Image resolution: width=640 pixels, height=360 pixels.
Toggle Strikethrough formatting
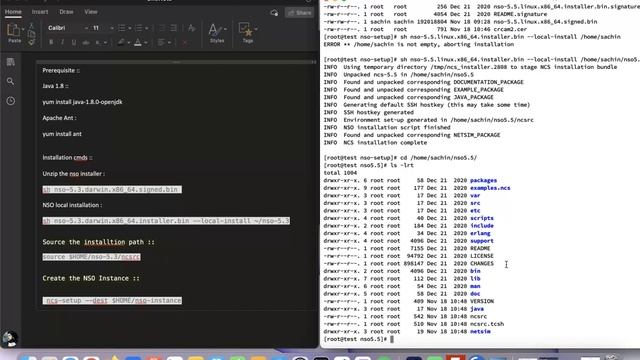point(86,42)
